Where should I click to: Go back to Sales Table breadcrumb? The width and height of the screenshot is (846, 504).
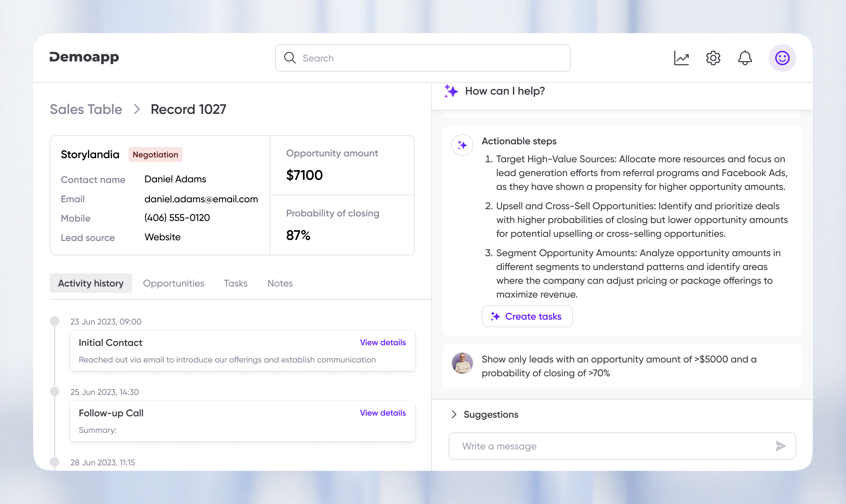(x=86, y=109)
